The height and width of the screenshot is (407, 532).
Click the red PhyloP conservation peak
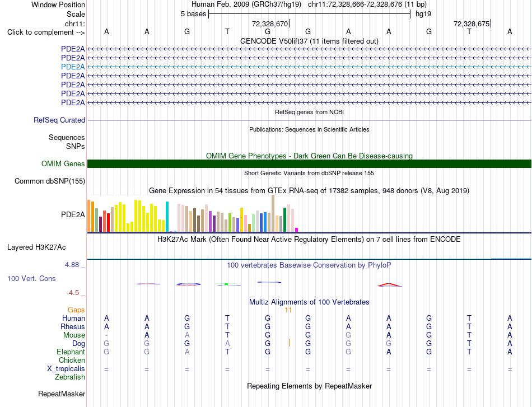pos(390,285)
